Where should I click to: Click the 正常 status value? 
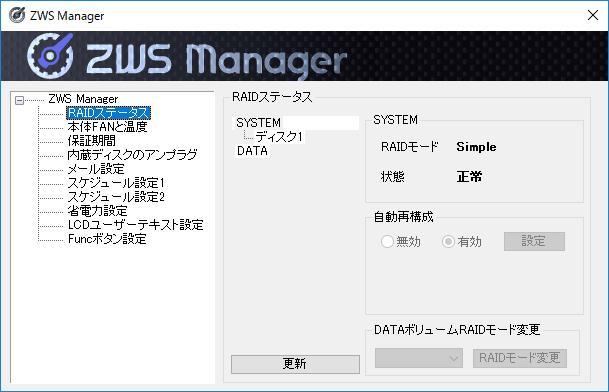(469, 177)
